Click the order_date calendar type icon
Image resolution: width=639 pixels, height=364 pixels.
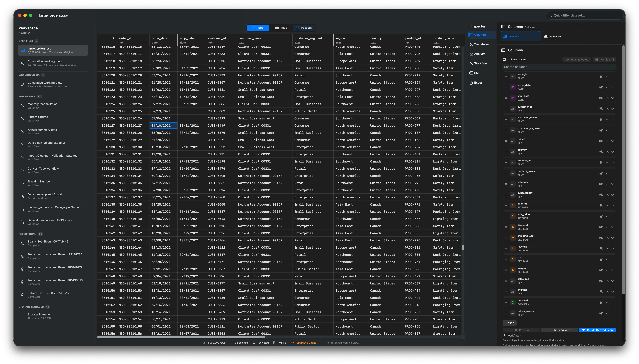[x=512, y=87]
